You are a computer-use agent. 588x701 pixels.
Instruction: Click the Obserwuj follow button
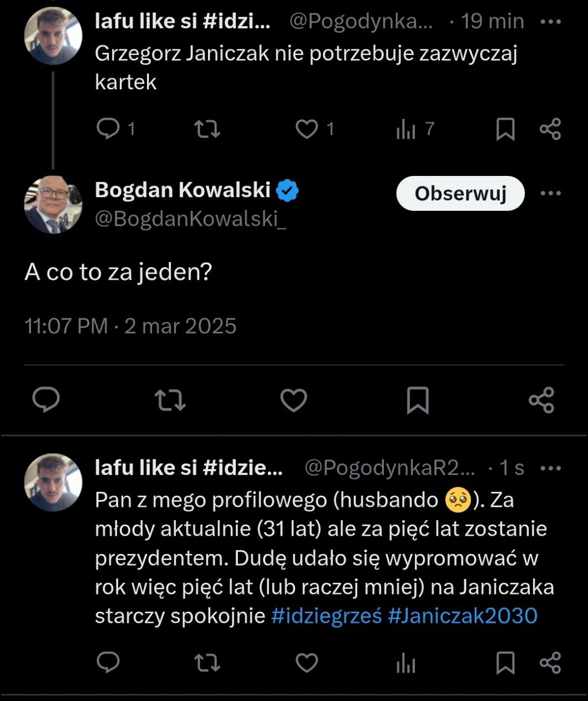tap(460, 193)
